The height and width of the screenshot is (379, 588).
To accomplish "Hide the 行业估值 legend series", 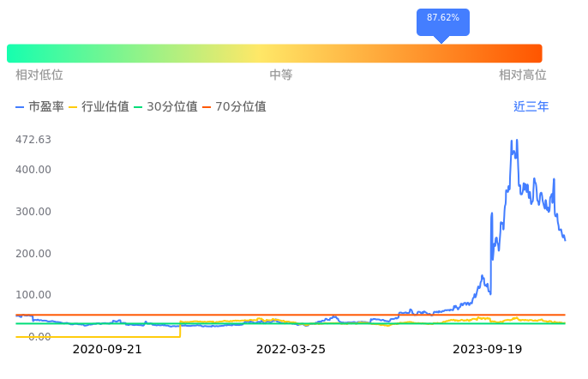I will [99, 107].
